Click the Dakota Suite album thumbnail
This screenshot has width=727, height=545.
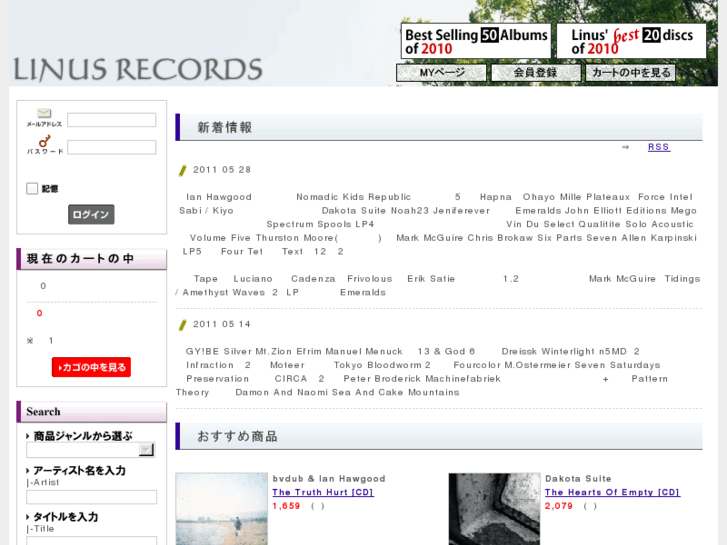[x=494, y=509]
